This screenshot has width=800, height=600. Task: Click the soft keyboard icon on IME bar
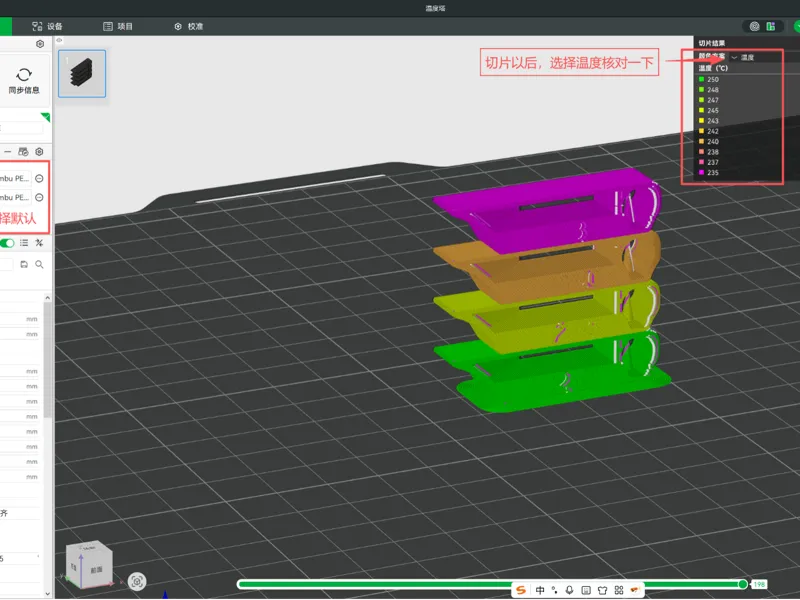[x=586, y=590]
